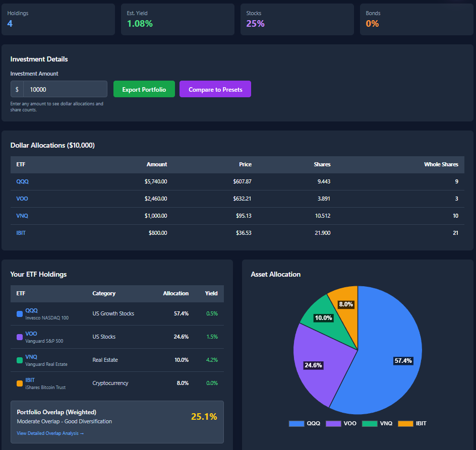Open IBIT in the Dollar Allocations table
476x450 pixels.
21,232
